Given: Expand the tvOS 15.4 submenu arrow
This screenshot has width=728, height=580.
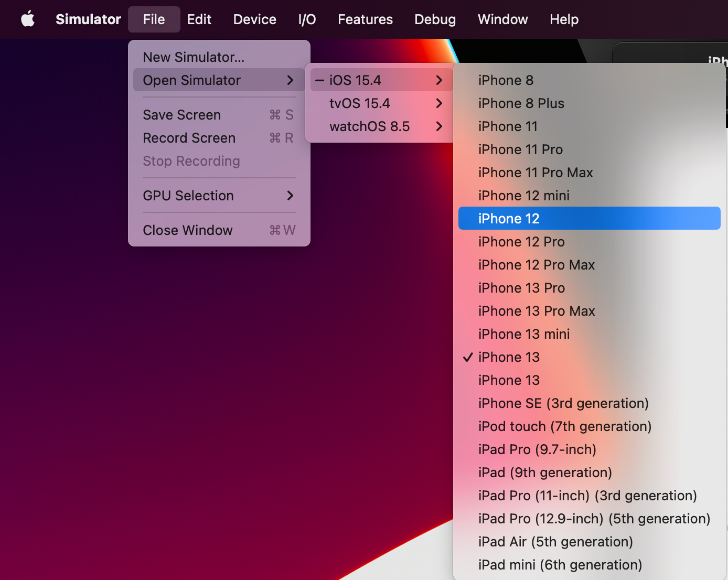Looking at the screenshot, I should 439,103.
